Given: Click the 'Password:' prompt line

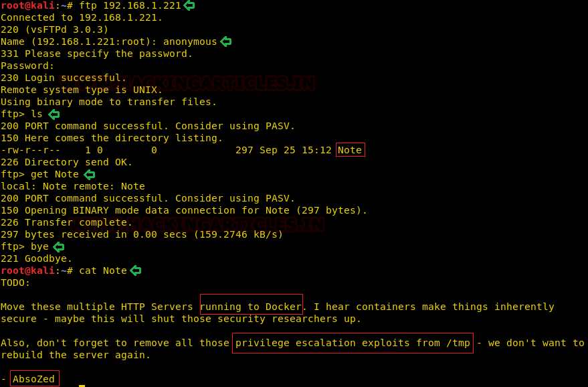Looking at the screenshot, I should (x=27, y=66).
